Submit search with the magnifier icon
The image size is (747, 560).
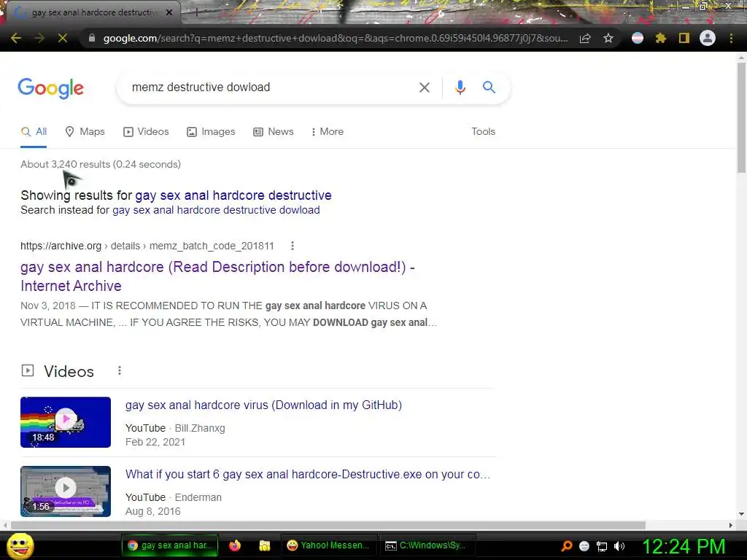(x=489, y=87)
